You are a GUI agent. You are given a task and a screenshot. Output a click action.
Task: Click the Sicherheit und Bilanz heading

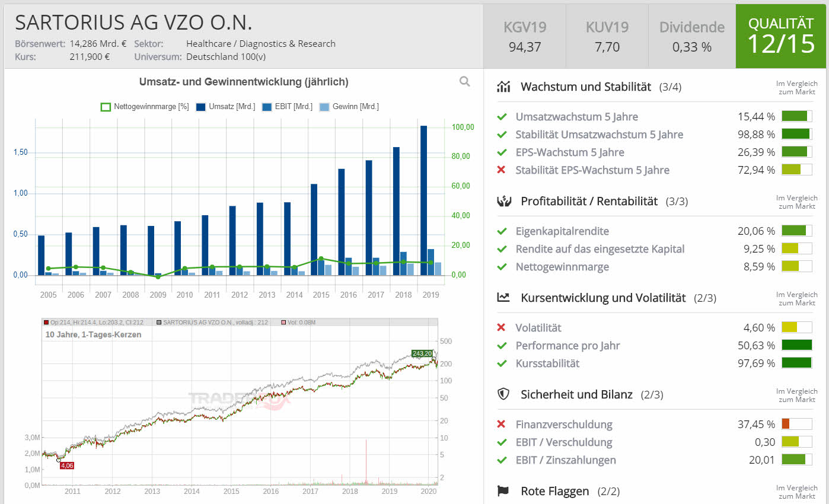click(x=576, y=394)
